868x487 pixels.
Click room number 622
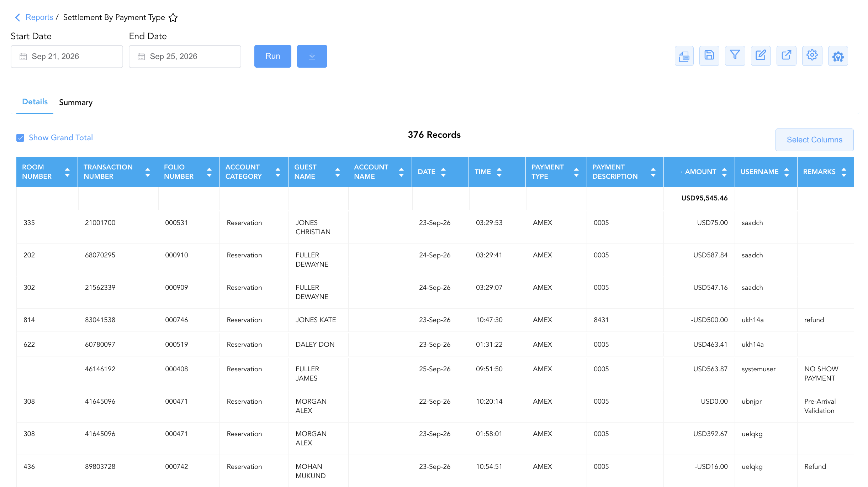29,345
